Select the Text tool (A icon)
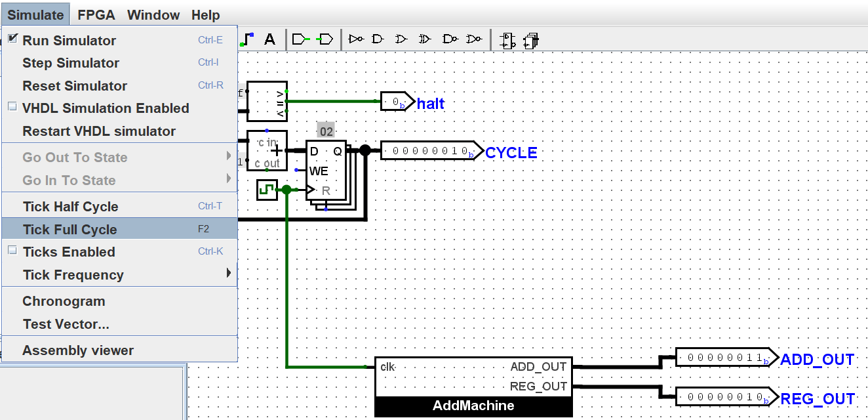This screenshot has width=868, height=420. point(269,39)
